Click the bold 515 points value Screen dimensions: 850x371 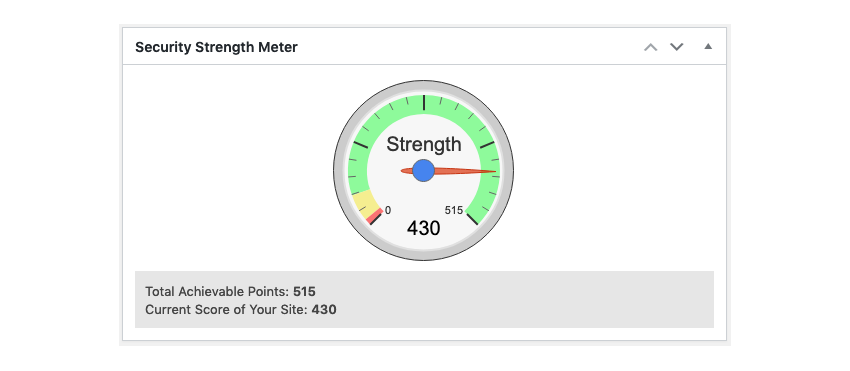coord(304,292)
